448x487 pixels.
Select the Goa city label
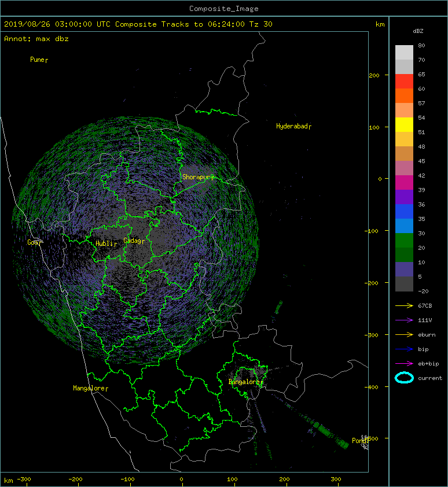[33, 242]
